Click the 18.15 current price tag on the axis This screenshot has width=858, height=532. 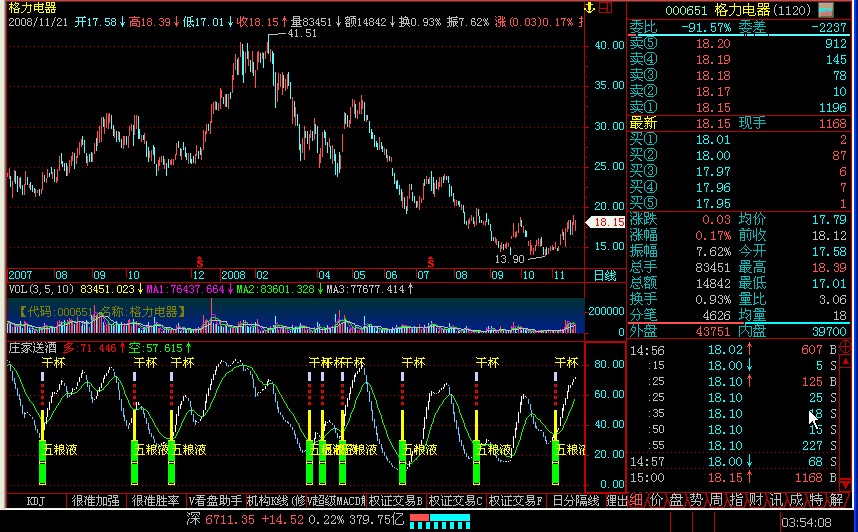tap(606, 222)
